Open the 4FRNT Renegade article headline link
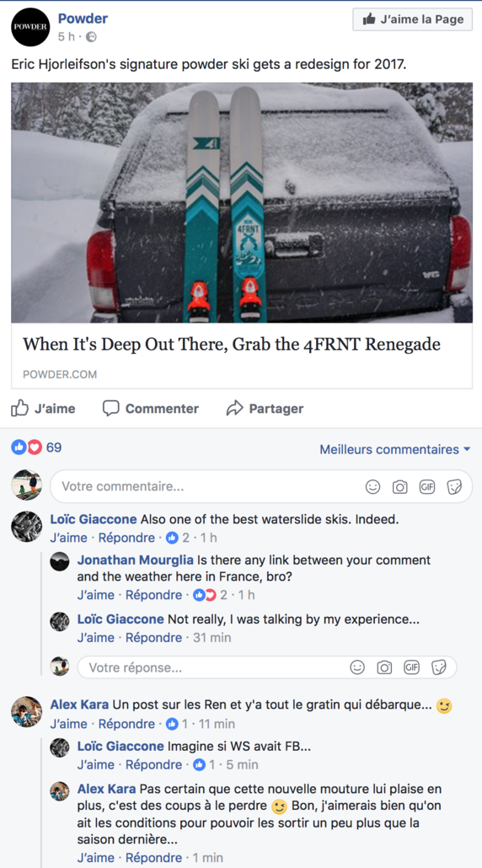 click(232, 345)
